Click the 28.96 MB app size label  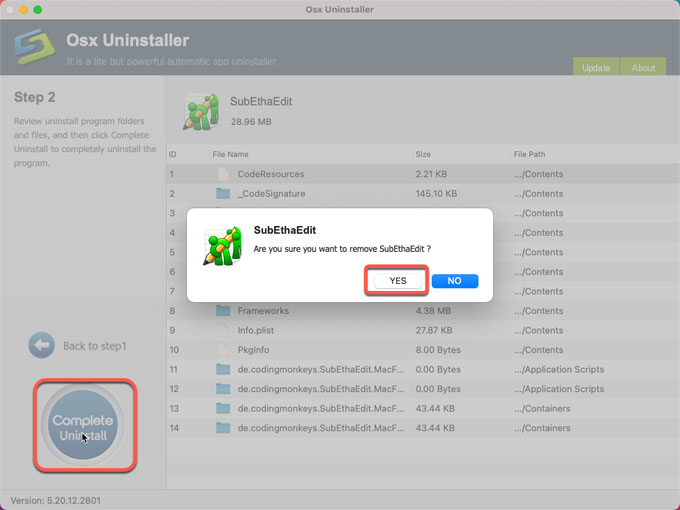pos(251,122)
